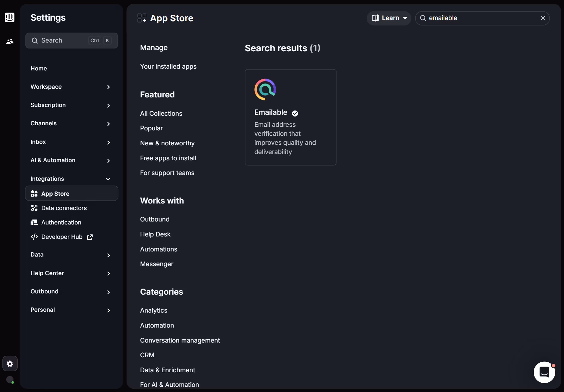The height and width of the screenshot is (392, 564).
Task: Open Conversation management category
Action: click(180, 340)
